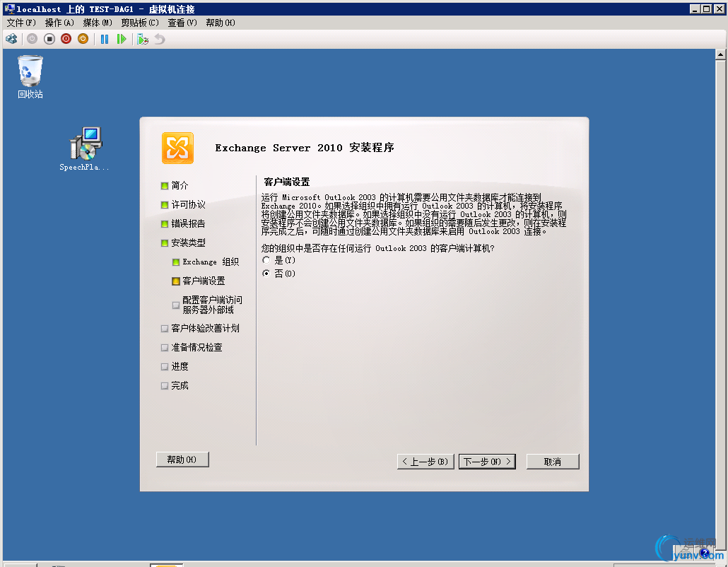
Task: Pause the virtual machine
Action: (105, 39)
